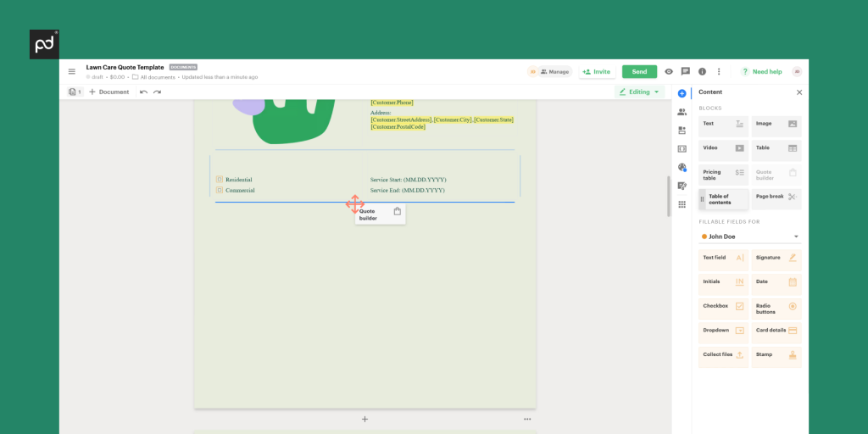868x434 pixels.
Task: Open the document info icon
Action: click(702, 71)
